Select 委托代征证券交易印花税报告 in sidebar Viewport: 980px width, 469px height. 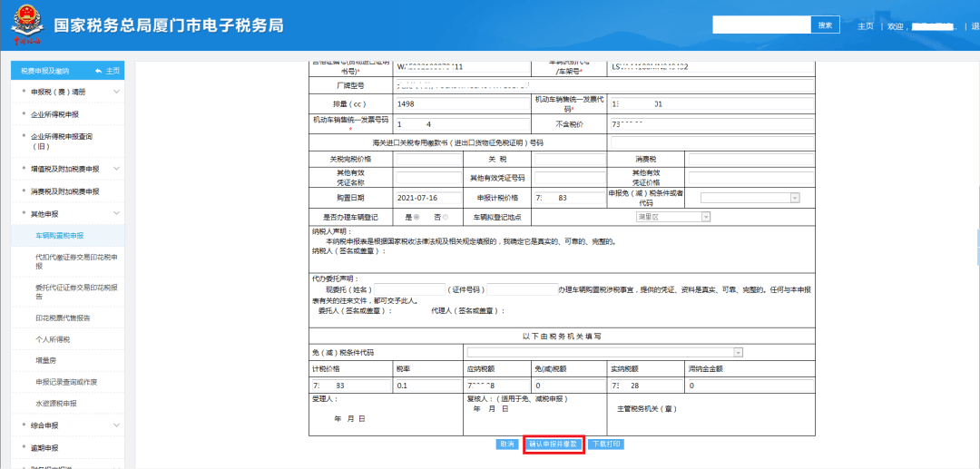(77, 292)
